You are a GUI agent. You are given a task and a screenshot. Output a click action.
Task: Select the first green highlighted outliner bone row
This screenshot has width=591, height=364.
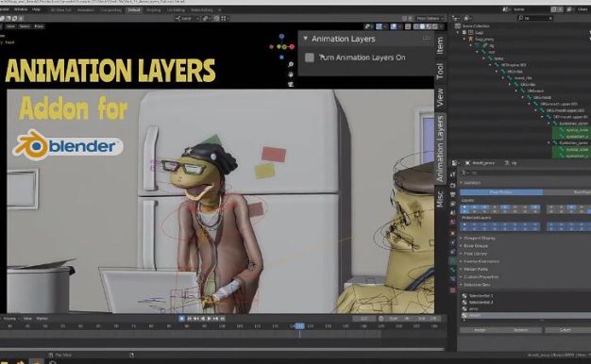pyautogui.click(x=570, y=129)
